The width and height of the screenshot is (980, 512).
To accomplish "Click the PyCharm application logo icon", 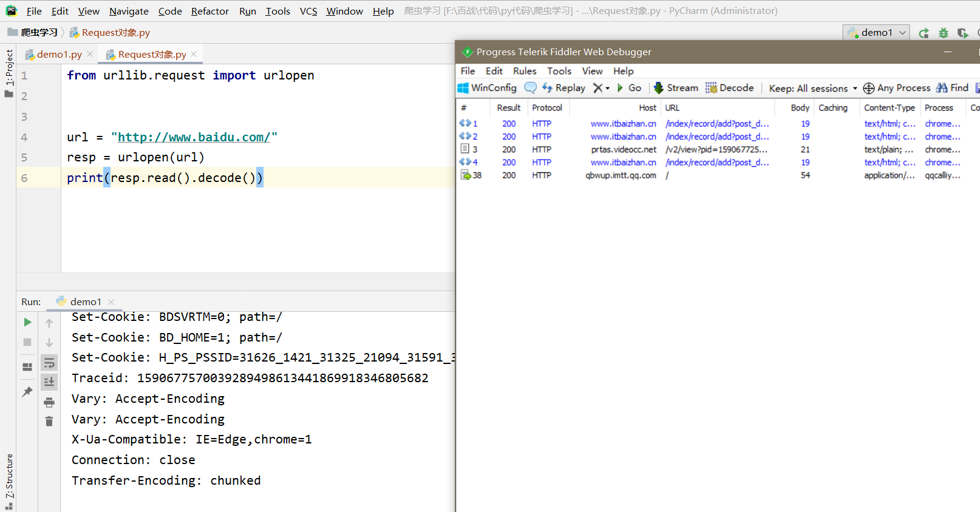I will [x=11, y=10].
